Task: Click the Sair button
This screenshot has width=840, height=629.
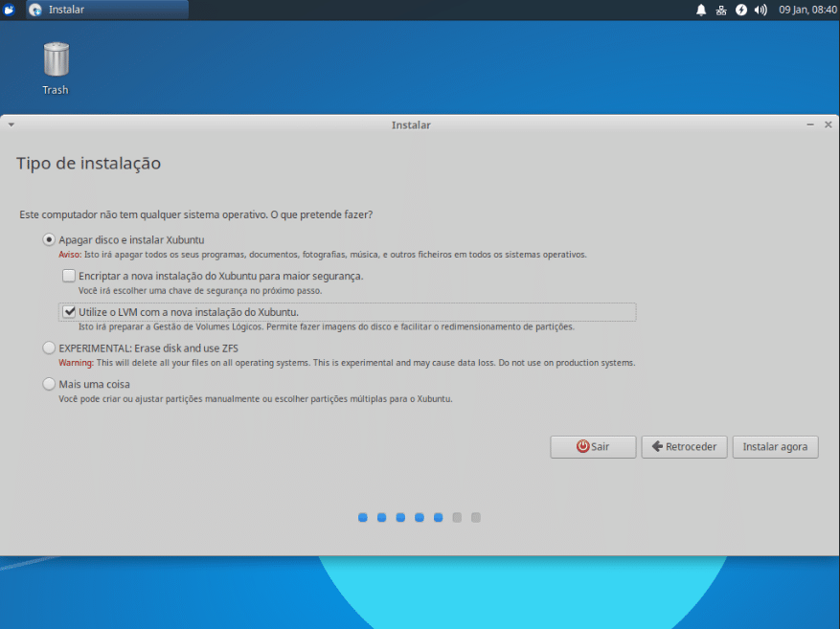Action: tap(593, 446)
